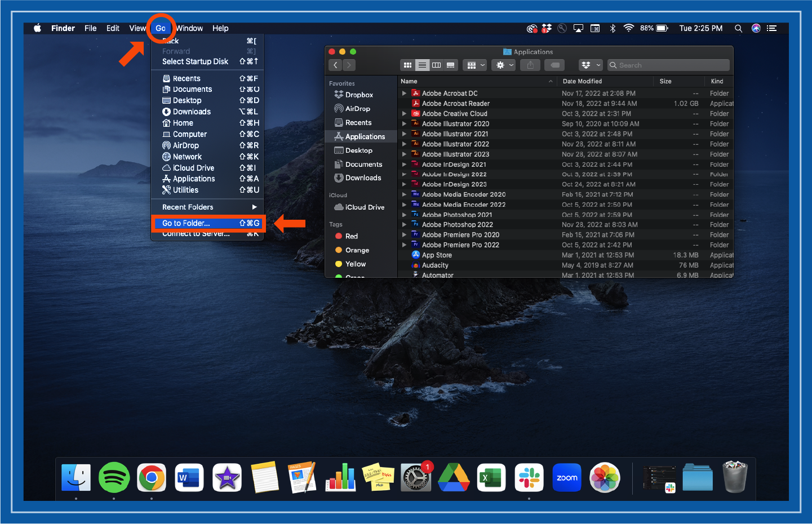
Task: Open the Apple menu
Action: pyautogui.click(x=37, y=28)
